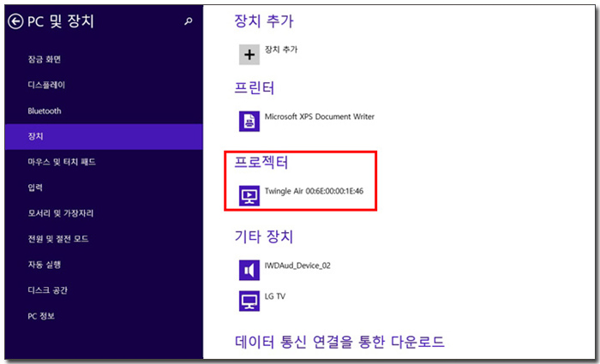Open 전원 및 절전 모드 settings
The height and width of the screenshot is (364, 600).
point(57,239)
